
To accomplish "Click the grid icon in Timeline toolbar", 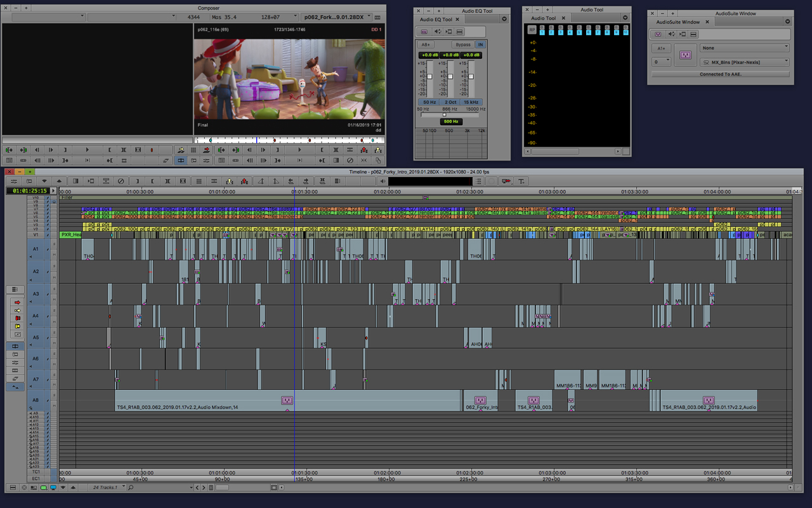I will [199, 181].
